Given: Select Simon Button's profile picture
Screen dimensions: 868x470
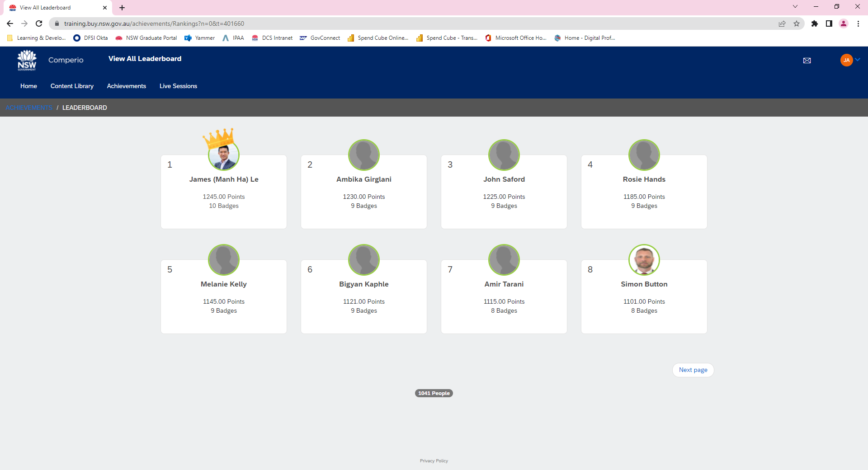Looking at the screenshot, I should tap(644, 260).
